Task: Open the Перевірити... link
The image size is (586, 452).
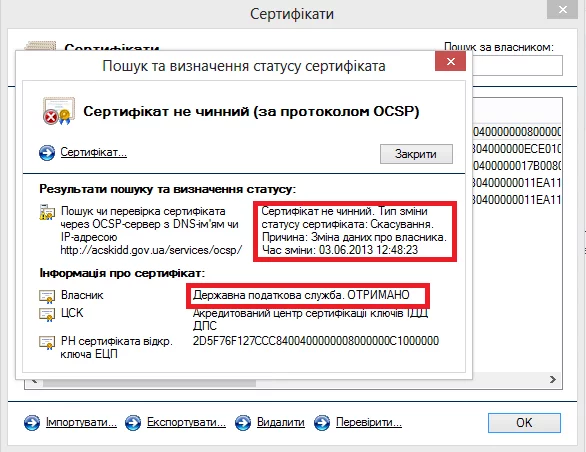Action: pos(369,422)
